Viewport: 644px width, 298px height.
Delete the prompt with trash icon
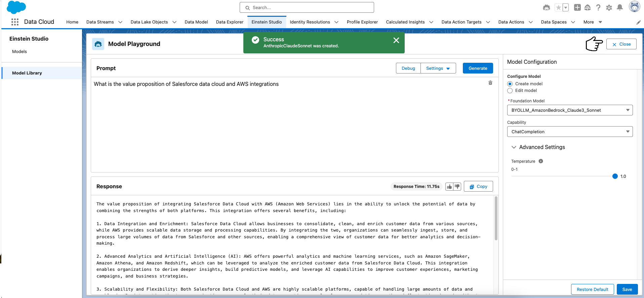tap(490, 83)
